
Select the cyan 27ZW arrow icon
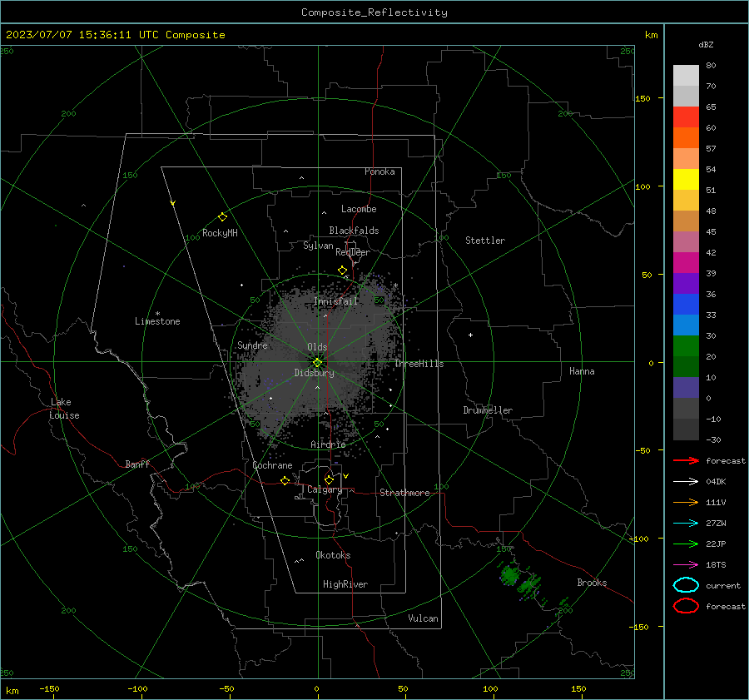pos(686,524)
